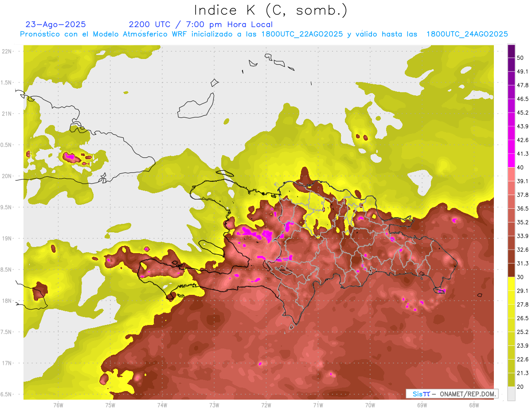532x411 pixels.
Task: Click the "Pronostico con el Modelo Atmosferico WRF" forecast line
Action: point(264,34)
